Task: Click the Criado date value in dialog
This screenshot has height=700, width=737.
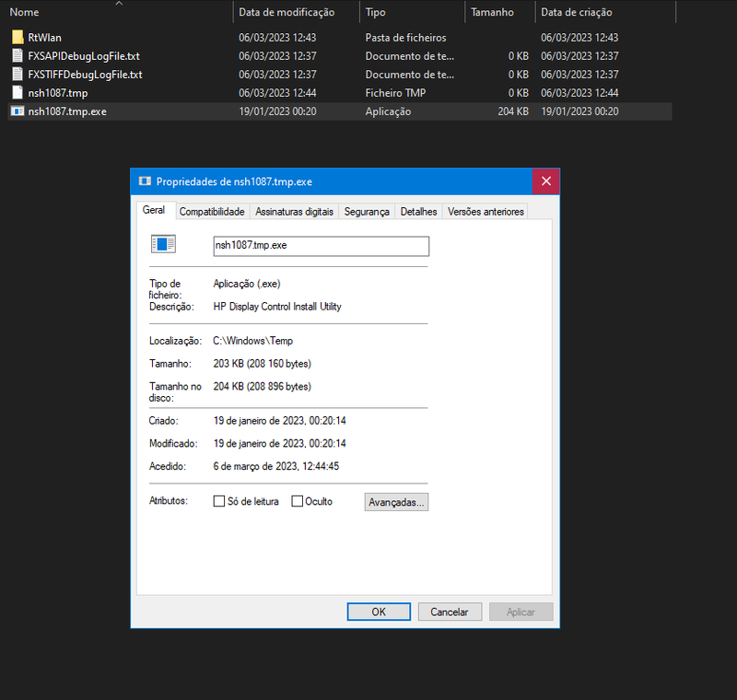Action: pos(280,421)
